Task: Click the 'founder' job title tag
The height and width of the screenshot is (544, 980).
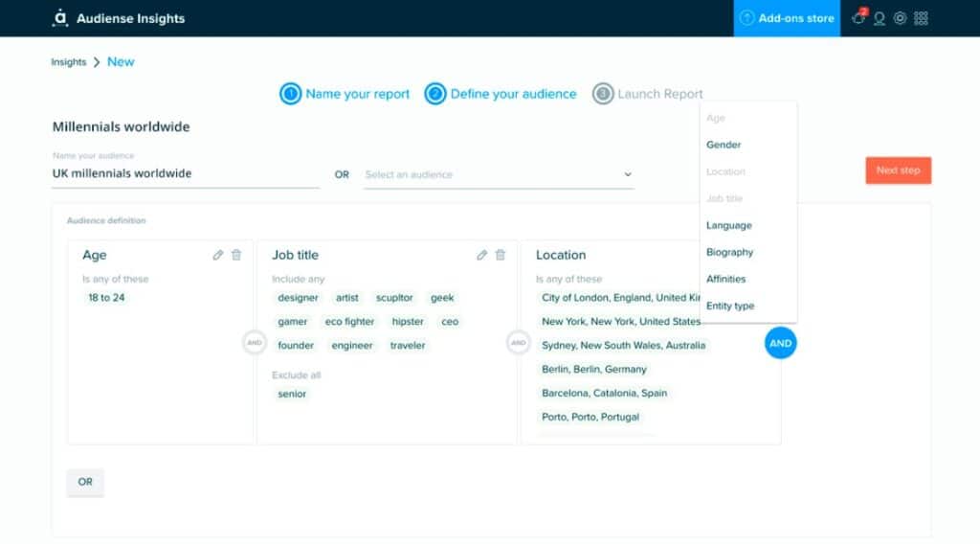Action: tap(296, 345)
